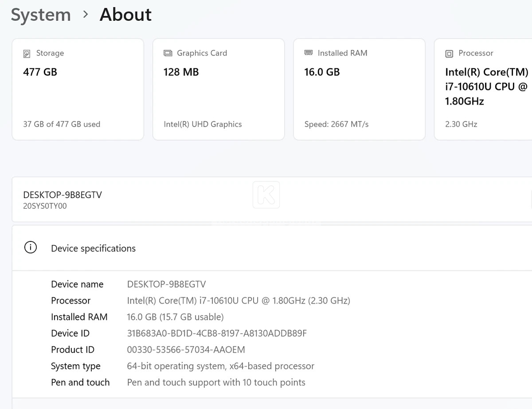
Task: Click the DESKTOP-9B8EGTV name in device card
Action: [x=63, y=195]
